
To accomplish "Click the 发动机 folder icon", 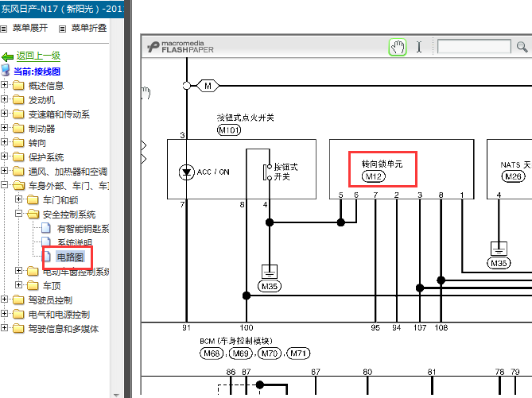I will coord(18,99).
